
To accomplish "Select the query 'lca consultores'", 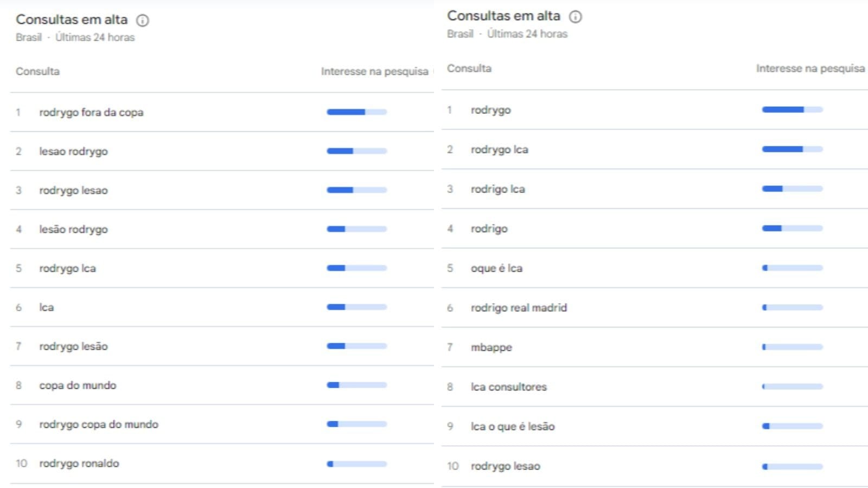I will [x=508, y=387].
